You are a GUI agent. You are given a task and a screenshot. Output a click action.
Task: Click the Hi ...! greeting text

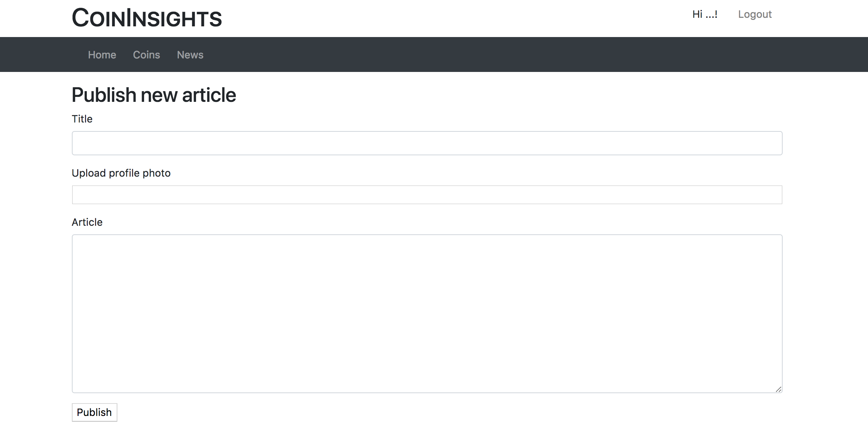coord(705,14)
